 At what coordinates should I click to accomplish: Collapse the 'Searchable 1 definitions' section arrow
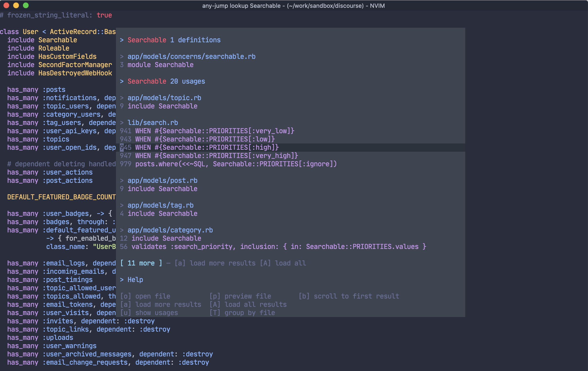[x=122, y=40]
